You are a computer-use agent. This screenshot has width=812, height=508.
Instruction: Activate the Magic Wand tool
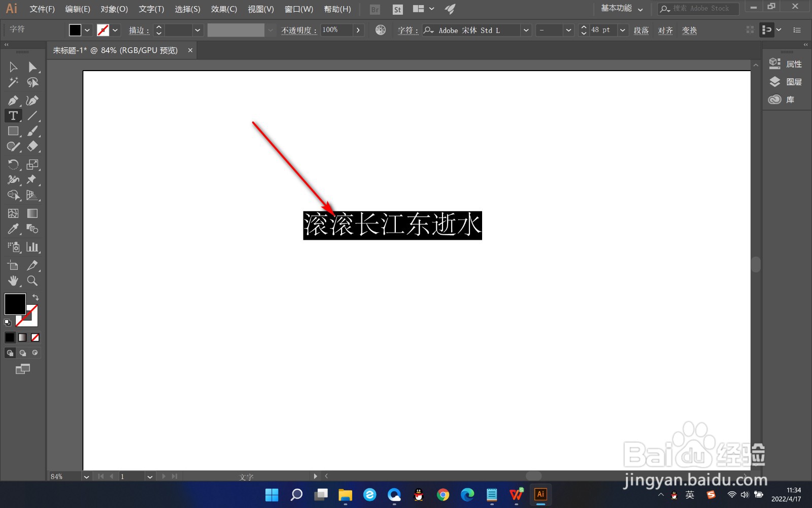click(13, 82)
